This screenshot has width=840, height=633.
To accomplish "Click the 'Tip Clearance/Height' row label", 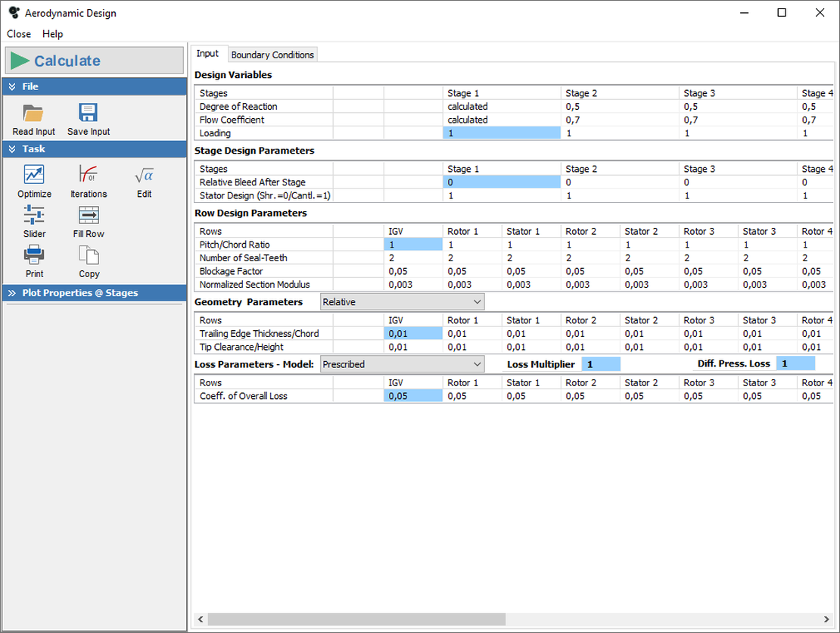I will coord(241,347).
